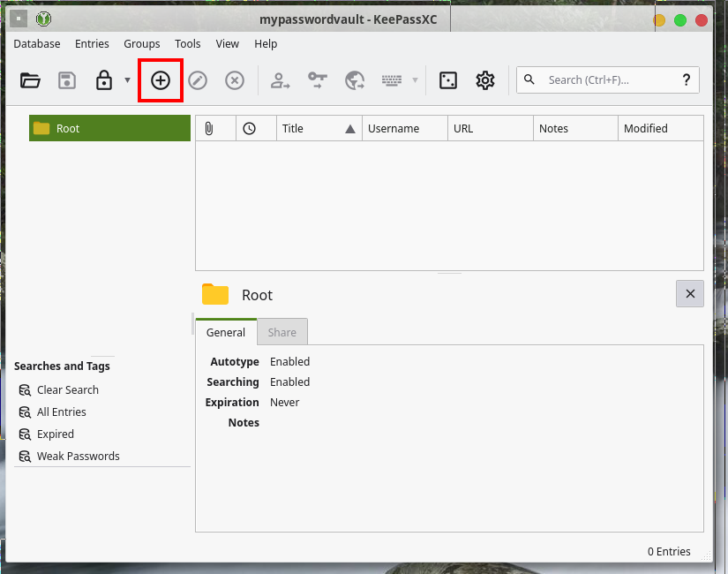Click the KeePassXC logo in title bar

(x=43, y=19)
